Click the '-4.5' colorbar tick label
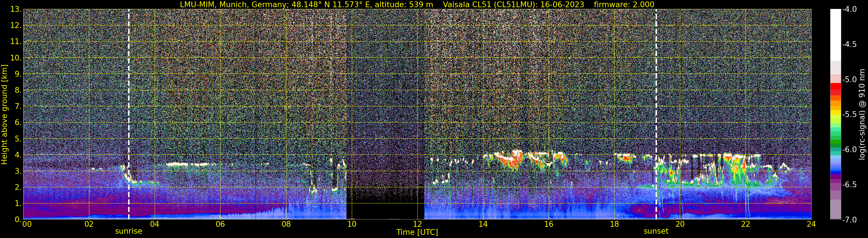The height and width of the screenshot is (238, 868). pos(850,44)
